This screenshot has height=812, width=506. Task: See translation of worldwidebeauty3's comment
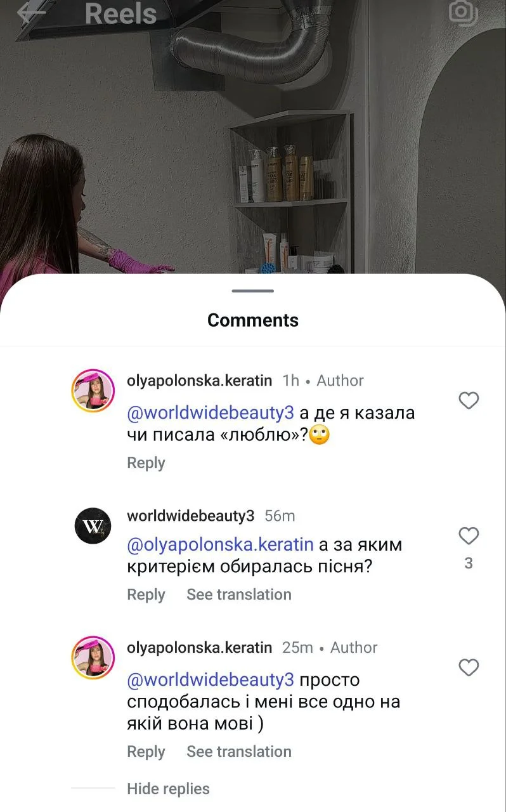click(x=239, y=594)
